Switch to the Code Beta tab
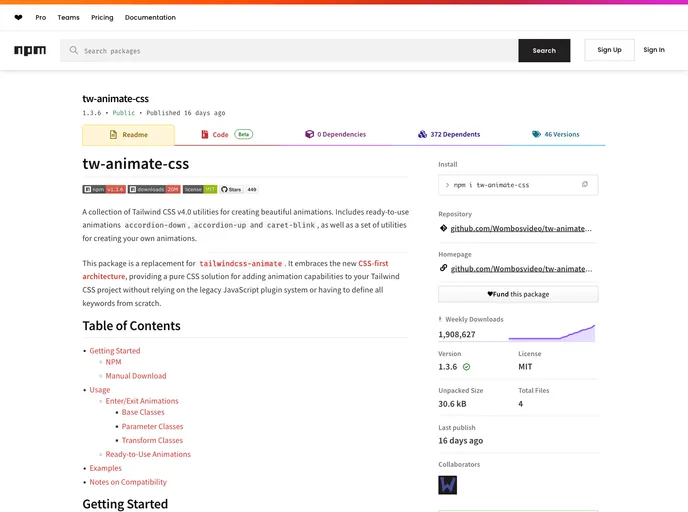 (x=227, y=134)
